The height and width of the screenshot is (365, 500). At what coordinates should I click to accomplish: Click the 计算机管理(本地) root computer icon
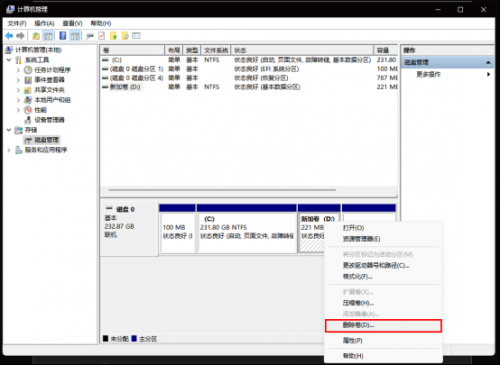pos(10,50)
